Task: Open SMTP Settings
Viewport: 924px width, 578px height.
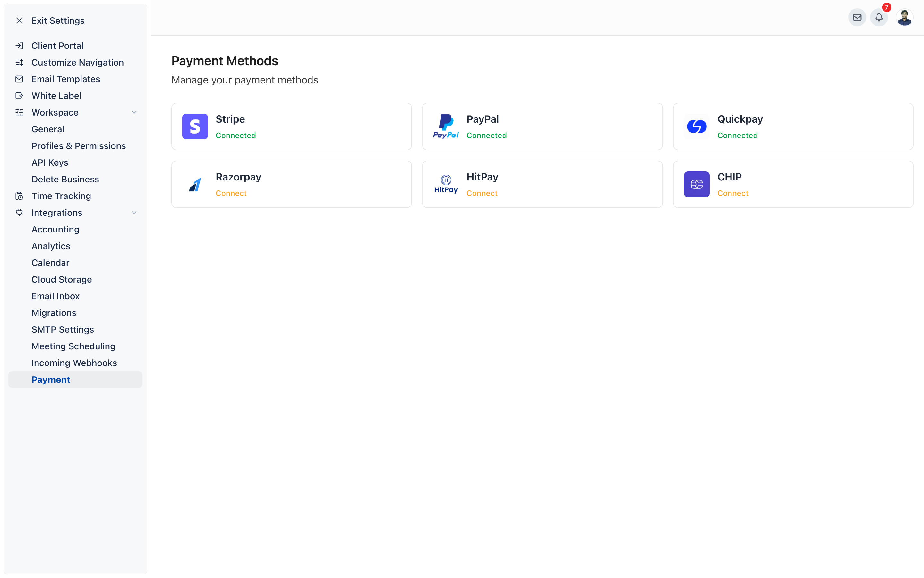Action: pos(63,329)
